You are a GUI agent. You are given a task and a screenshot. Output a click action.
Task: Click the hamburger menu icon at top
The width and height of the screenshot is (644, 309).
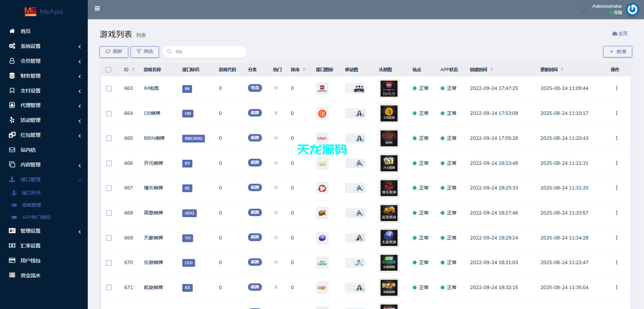pos(98,8)
